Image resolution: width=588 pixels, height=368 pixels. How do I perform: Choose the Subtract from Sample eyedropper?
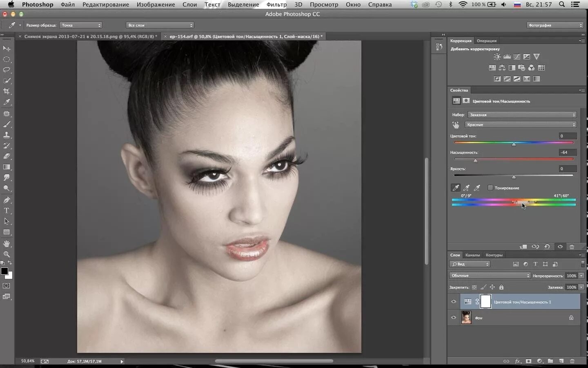(x=477, y=188)
